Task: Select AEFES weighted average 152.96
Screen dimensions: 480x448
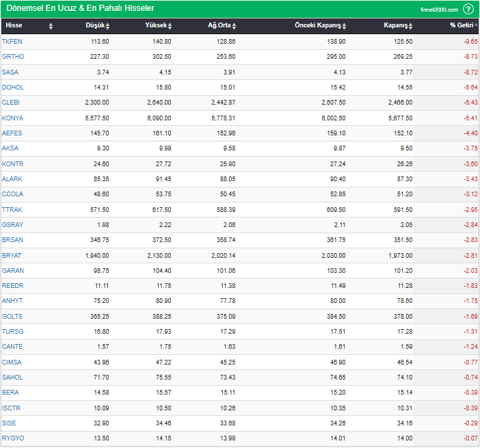Action: (226, 133)
